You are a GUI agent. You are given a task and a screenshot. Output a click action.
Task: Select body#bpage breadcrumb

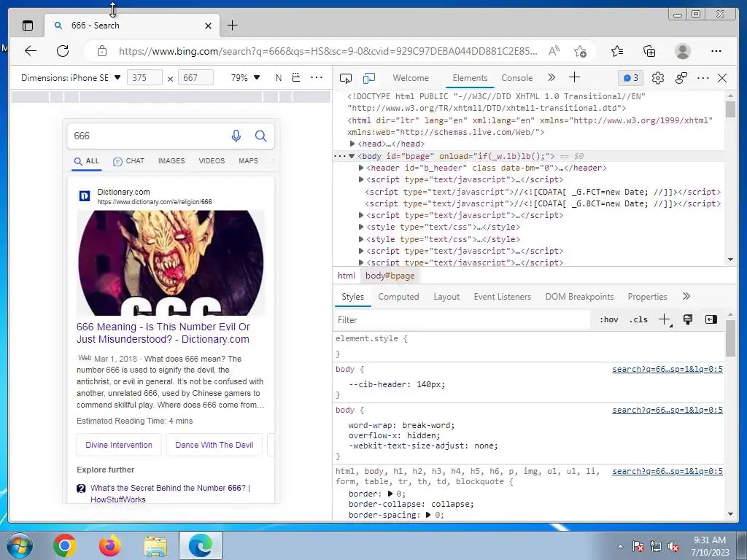[x=390, y=276]
